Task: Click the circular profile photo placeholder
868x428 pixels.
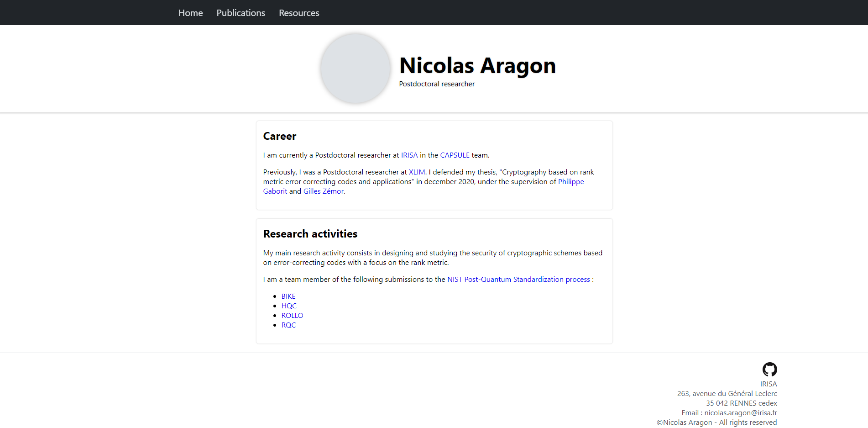Action: [355, 69]
